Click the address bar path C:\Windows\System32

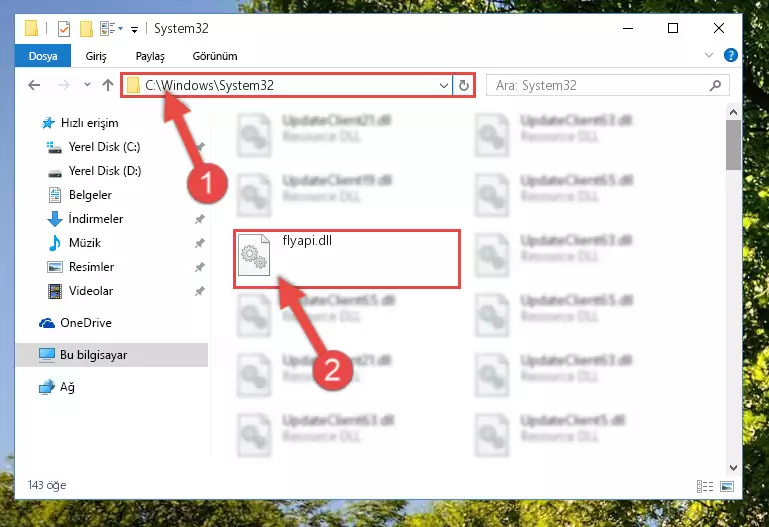point(209,85)
